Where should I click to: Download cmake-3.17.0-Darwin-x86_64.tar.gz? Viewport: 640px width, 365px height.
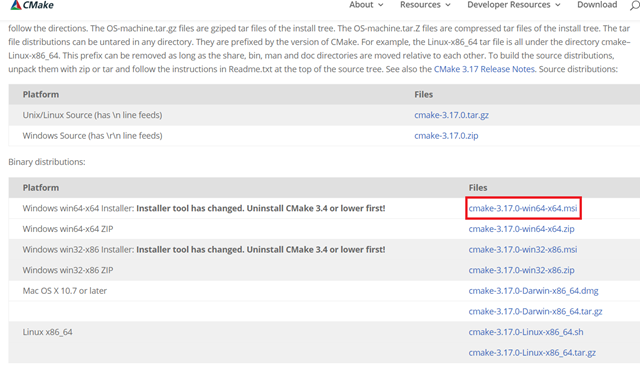click(x=536, y=312)
